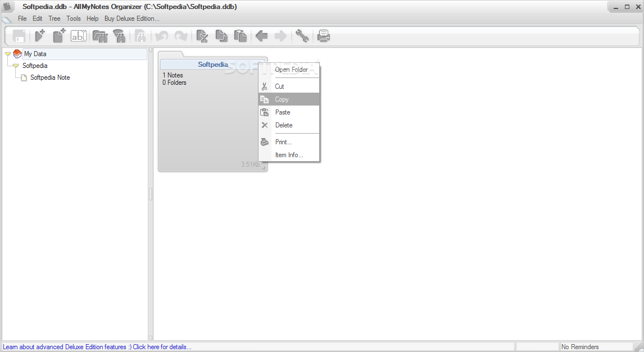Click the Undo toolbar icon
Image resolution: width=644 pixels, height=352 pixels.
pos(162,36)
